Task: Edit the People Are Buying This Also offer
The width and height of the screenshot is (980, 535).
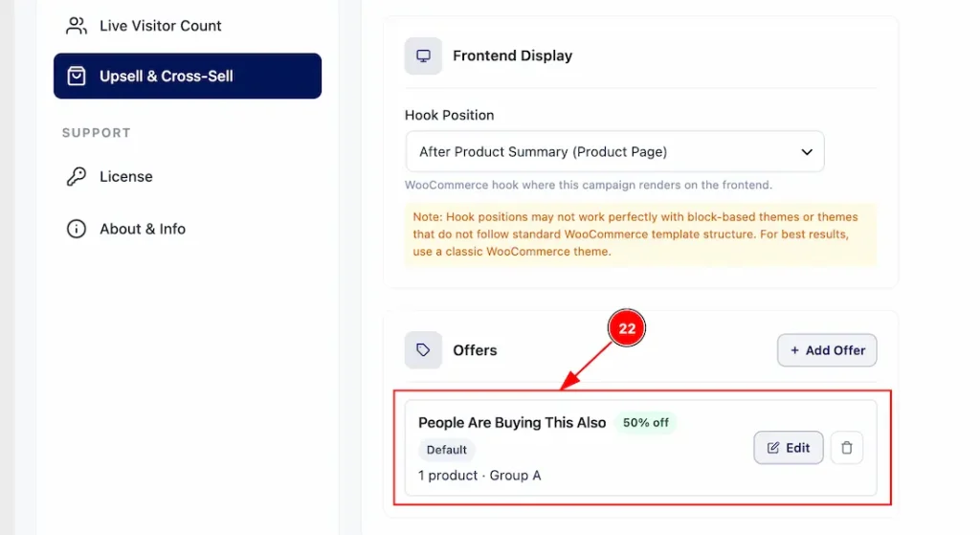Action: [x=789, y=448]
